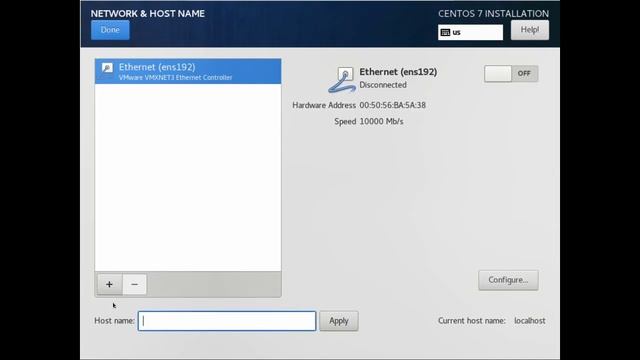Click VMware VMXNET3 Ethernet Controller subtitle

(x=176, y=78)
